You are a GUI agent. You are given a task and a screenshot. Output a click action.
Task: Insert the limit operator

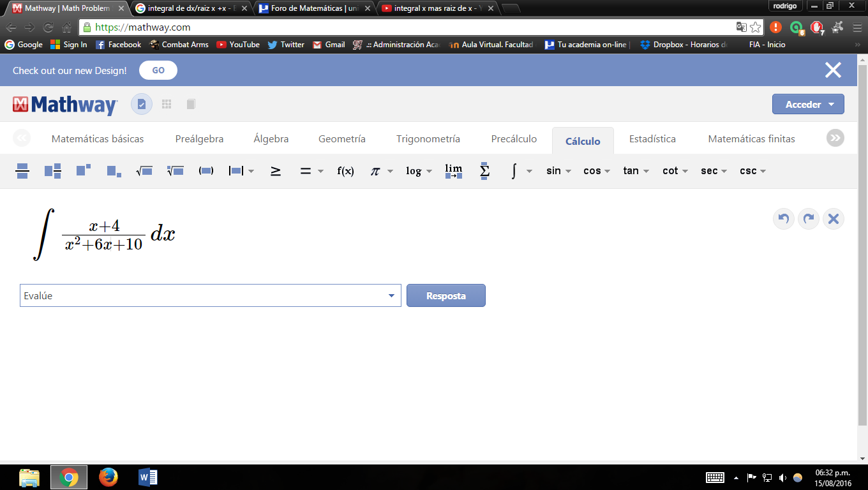(x=453, y=171)
